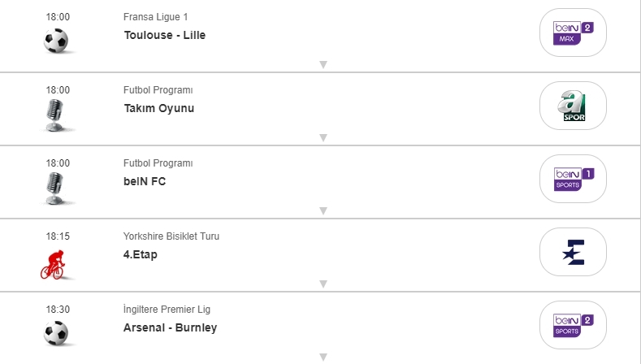This screenshot has width=641, height=364.
Task: Select the Takım Oyunu program title
Action: [x=158, y=108]
